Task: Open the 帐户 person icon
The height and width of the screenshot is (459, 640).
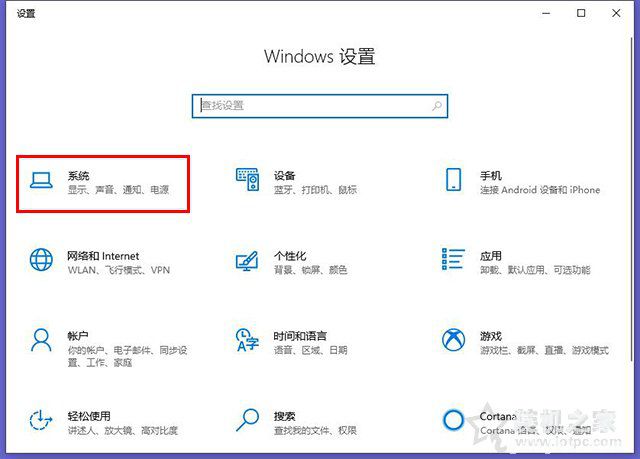Action: 41,340
